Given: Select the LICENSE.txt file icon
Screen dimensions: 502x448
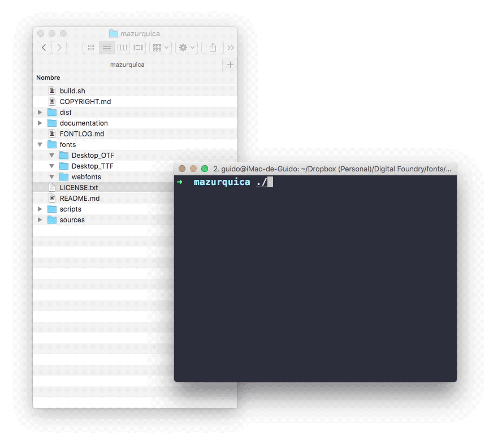Looking at the screenshot, I should [x=52, y=187].
